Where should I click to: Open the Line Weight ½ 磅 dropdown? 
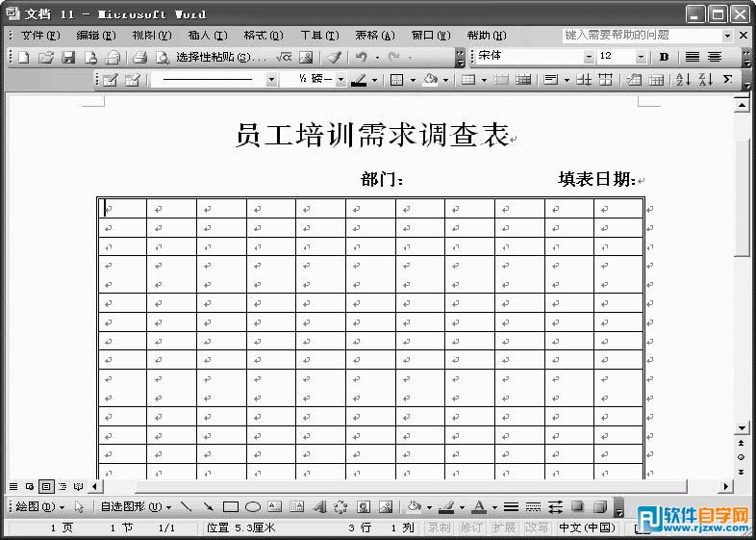340,80
